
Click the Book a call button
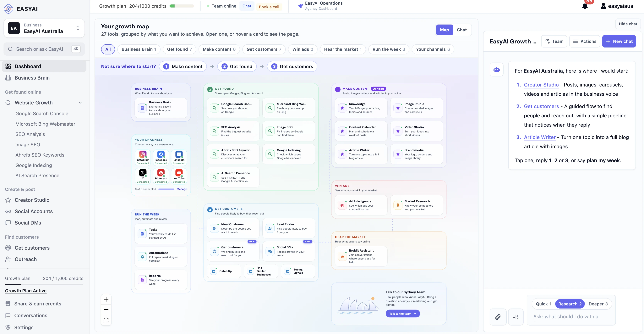pyautogui.click(x=269, y=7)
